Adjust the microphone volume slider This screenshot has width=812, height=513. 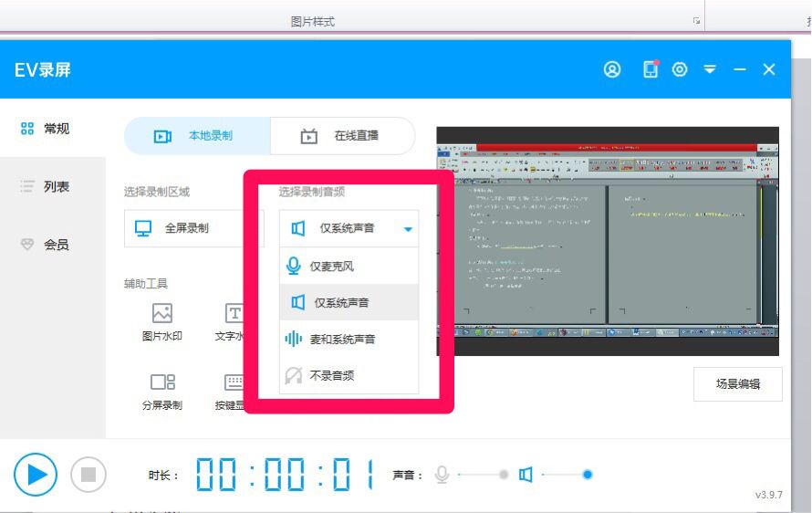(x=483, y=474)
